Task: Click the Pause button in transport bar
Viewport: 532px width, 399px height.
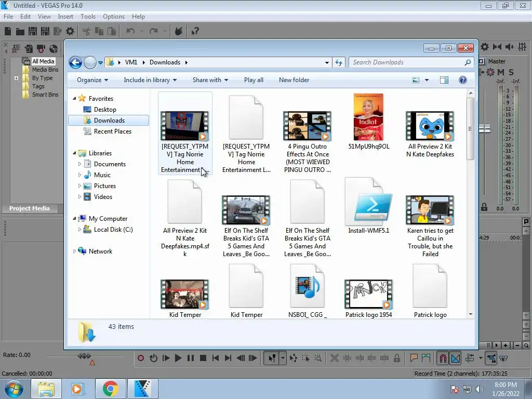Action: tap(190, 358)
